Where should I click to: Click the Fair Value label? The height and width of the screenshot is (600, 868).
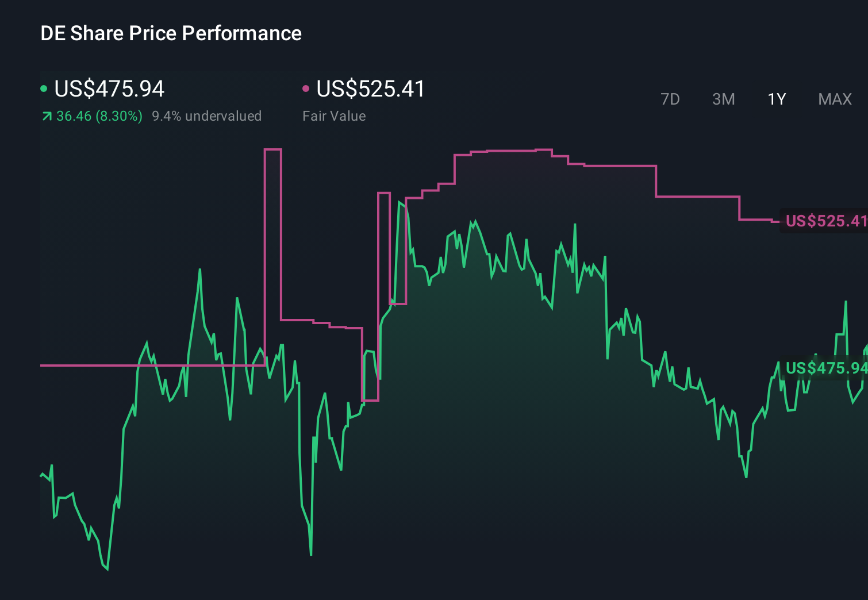click(334, 116)
